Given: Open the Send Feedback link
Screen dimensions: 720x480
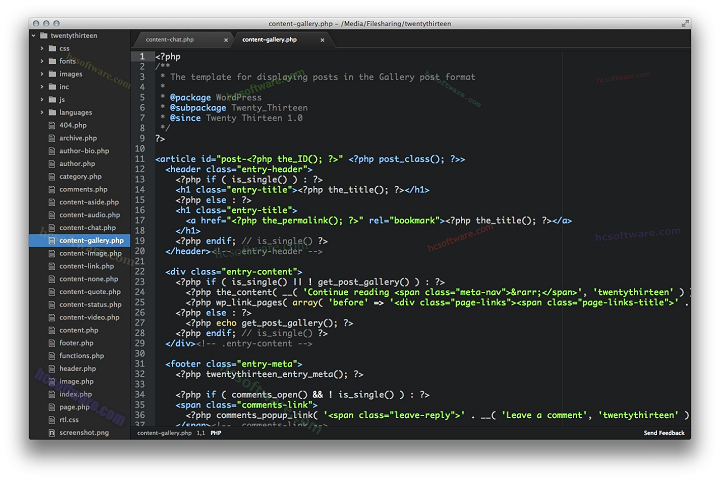Looking at the screenshot, I should coord(664,433).
